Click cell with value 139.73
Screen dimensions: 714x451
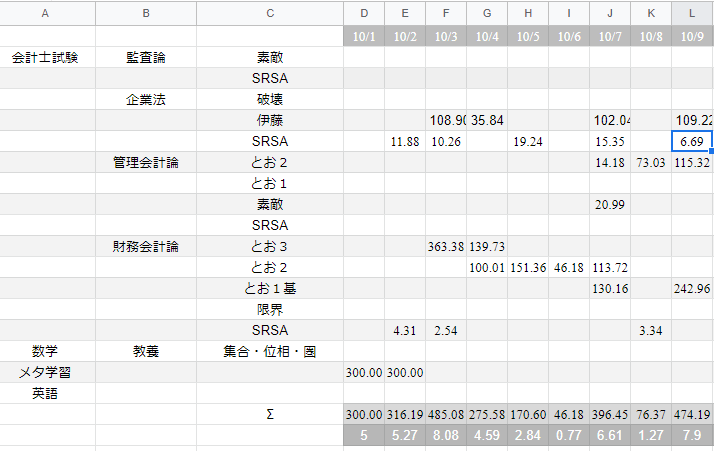487,246
